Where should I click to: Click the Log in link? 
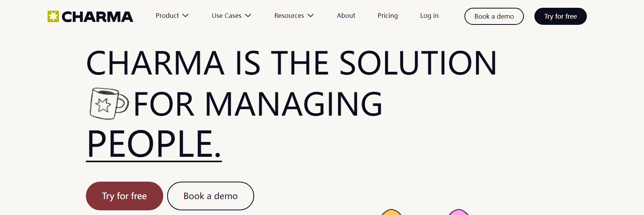tap(429, 16)
